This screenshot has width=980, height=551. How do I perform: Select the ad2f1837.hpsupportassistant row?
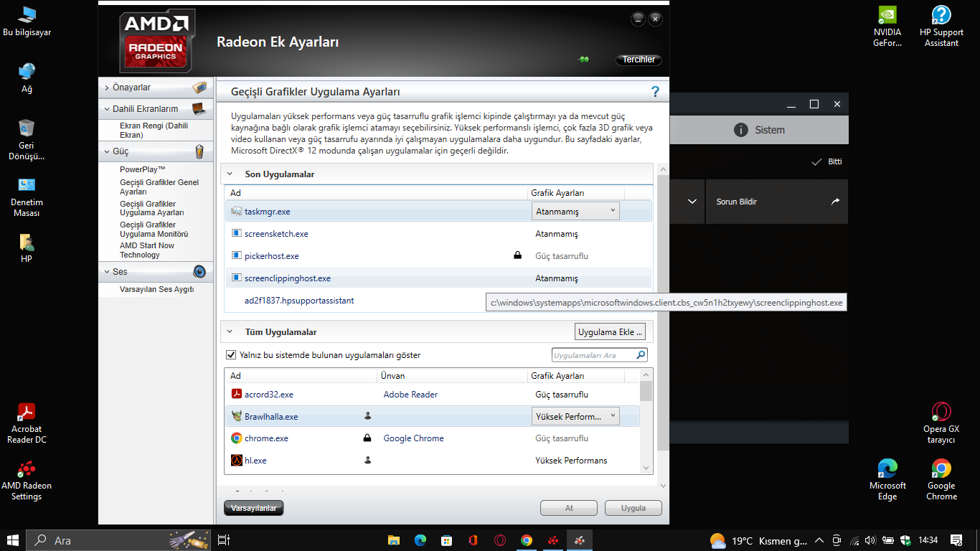pyautogui.click(x=438, y=301)
